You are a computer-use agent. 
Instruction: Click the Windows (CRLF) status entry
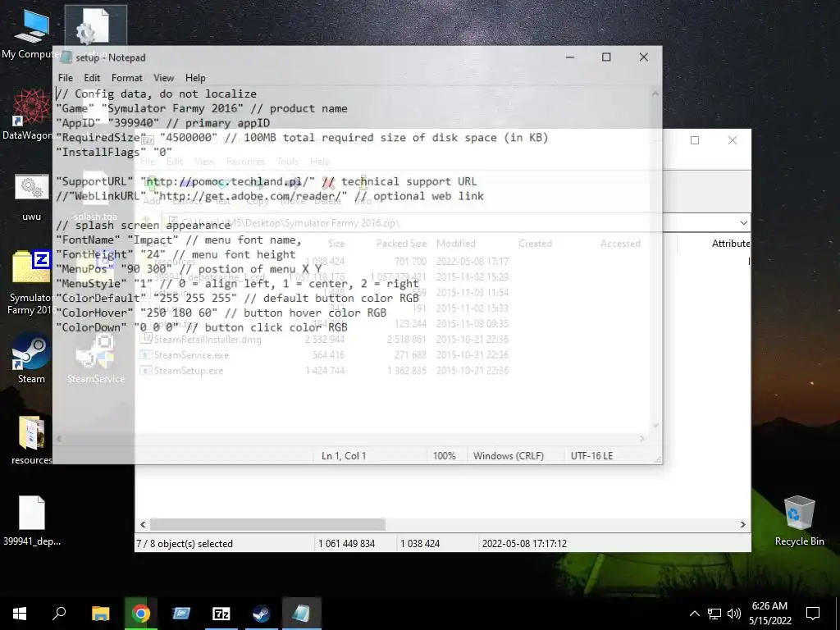pos(509,456)
